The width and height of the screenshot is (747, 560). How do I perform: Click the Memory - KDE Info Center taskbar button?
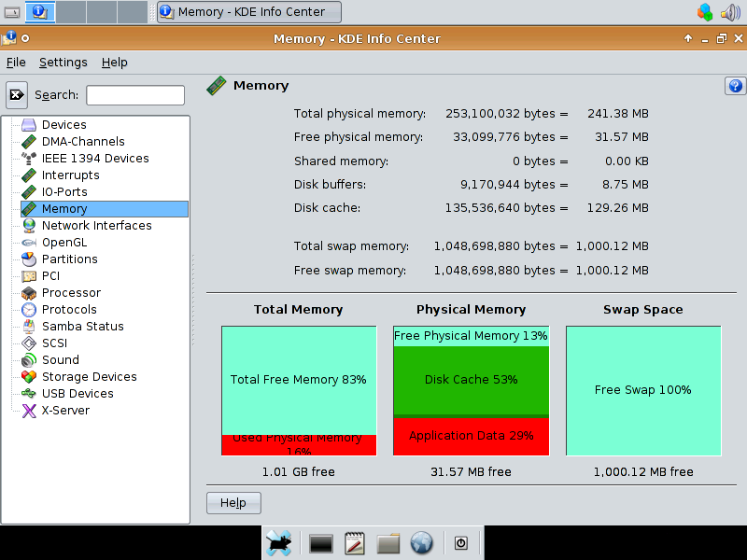coord(249,12)
